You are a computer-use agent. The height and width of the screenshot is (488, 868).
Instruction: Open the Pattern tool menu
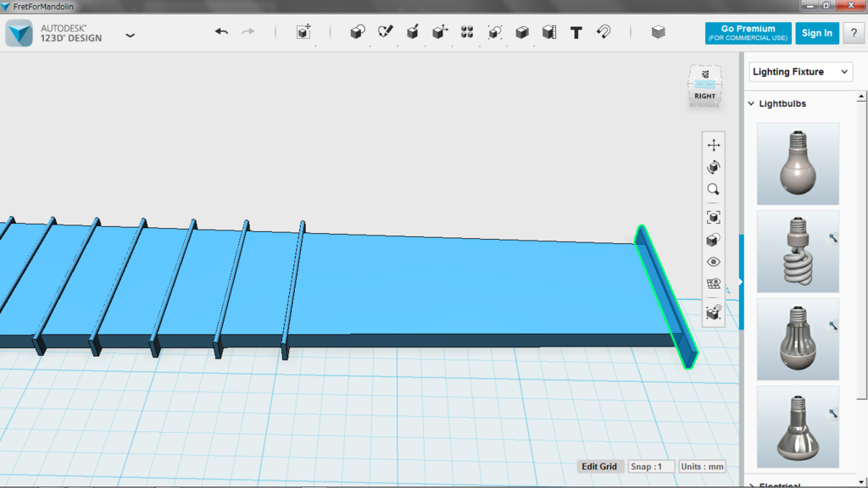pyautogui.click(x=467, y=32)
